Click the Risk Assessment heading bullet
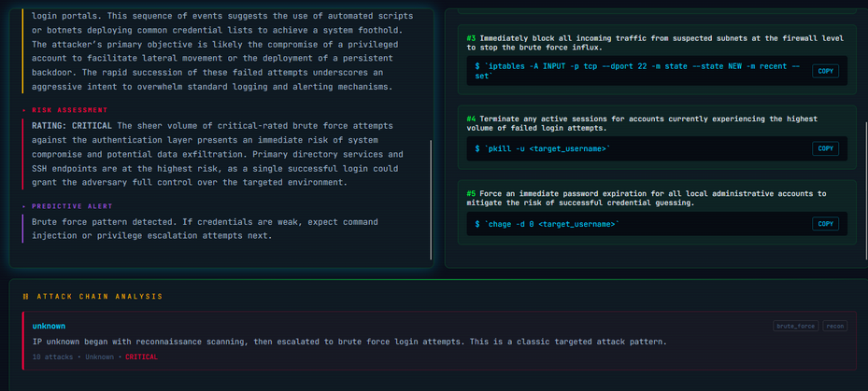The width and height of the screenshot is (868, 391). click(x=23, y=110)
